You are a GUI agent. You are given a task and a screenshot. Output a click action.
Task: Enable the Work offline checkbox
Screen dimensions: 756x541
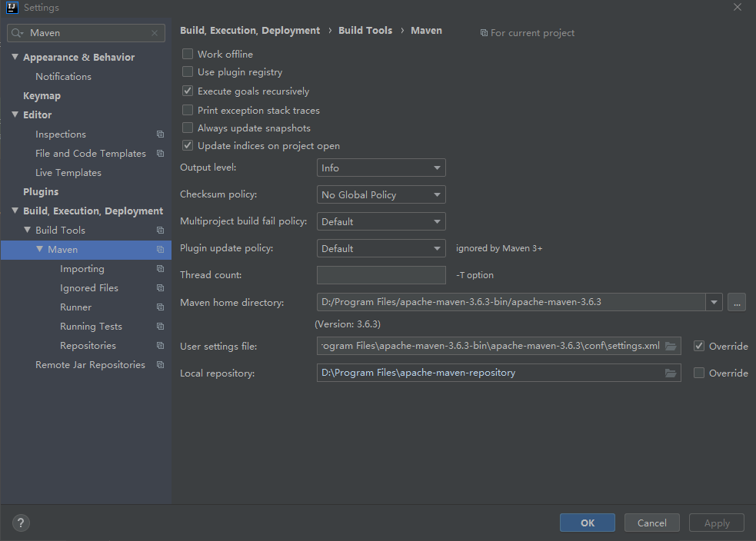188,54
